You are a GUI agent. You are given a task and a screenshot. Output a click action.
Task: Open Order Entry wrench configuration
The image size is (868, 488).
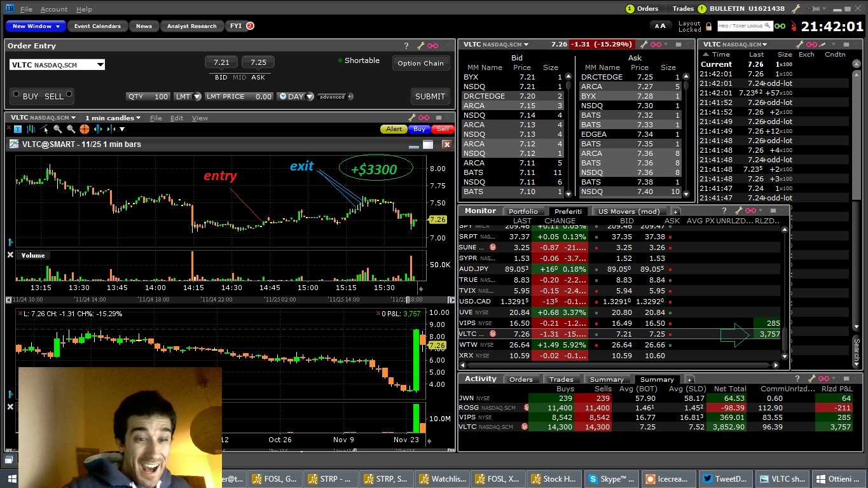[x=420, y=46]
